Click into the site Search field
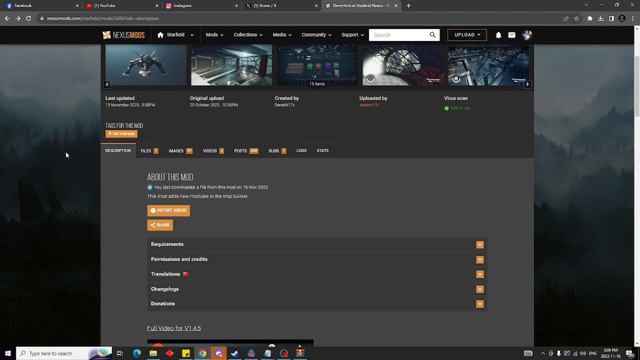Image resolution: width=640 pixels, height=360 pixels. pos(399,35)
